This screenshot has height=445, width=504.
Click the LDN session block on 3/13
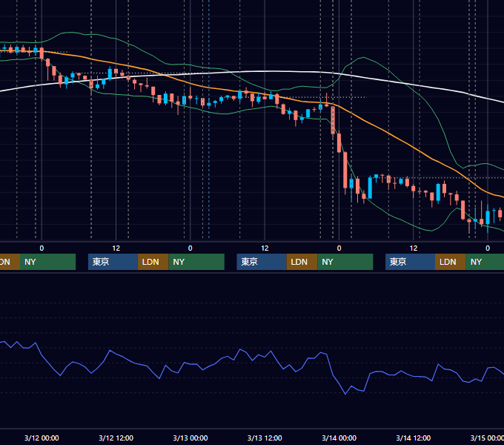pos(302,262)
